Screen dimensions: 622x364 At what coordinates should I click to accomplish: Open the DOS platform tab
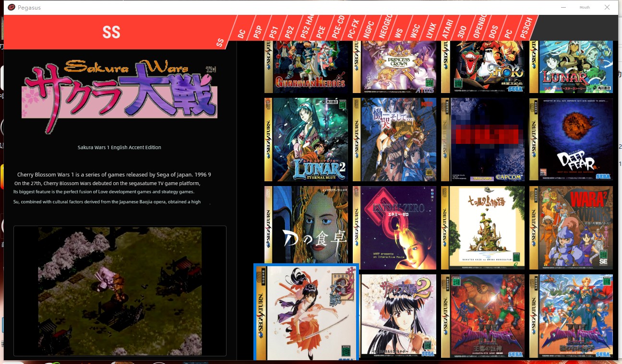494,31
